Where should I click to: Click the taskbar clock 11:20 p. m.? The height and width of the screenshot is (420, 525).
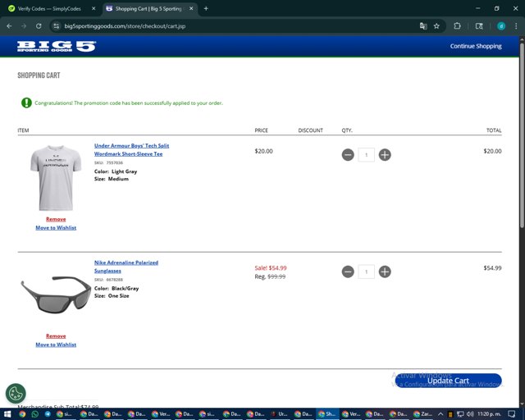pyautogui.click(x=489, y=414)
